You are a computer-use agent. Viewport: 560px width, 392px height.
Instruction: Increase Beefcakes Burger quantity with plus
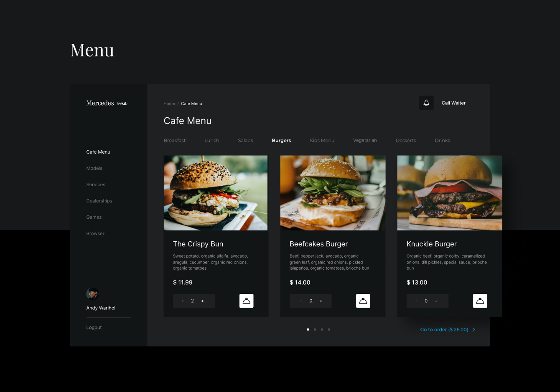[321, 301]
